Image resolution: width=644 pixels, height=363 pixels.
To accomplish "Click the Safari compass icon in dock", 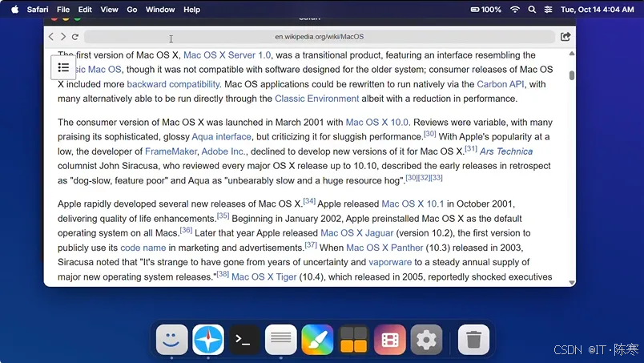I will [x=208, y=340].
